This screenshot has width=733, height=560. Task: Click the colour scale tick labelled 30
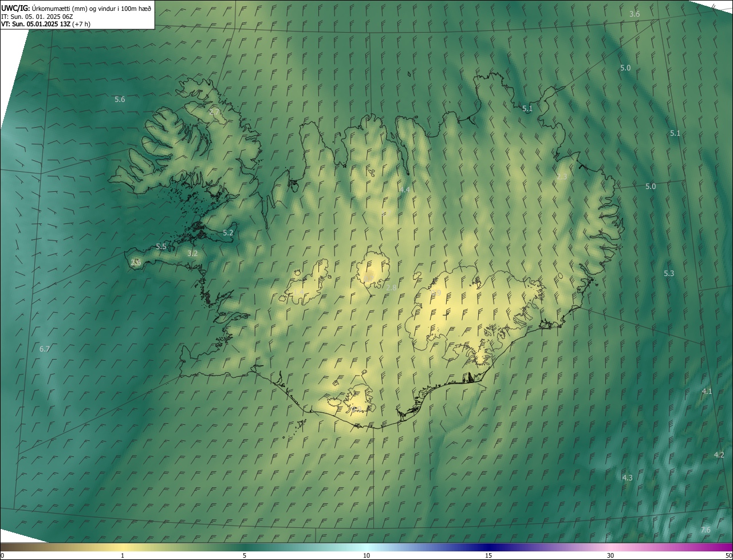610,556
